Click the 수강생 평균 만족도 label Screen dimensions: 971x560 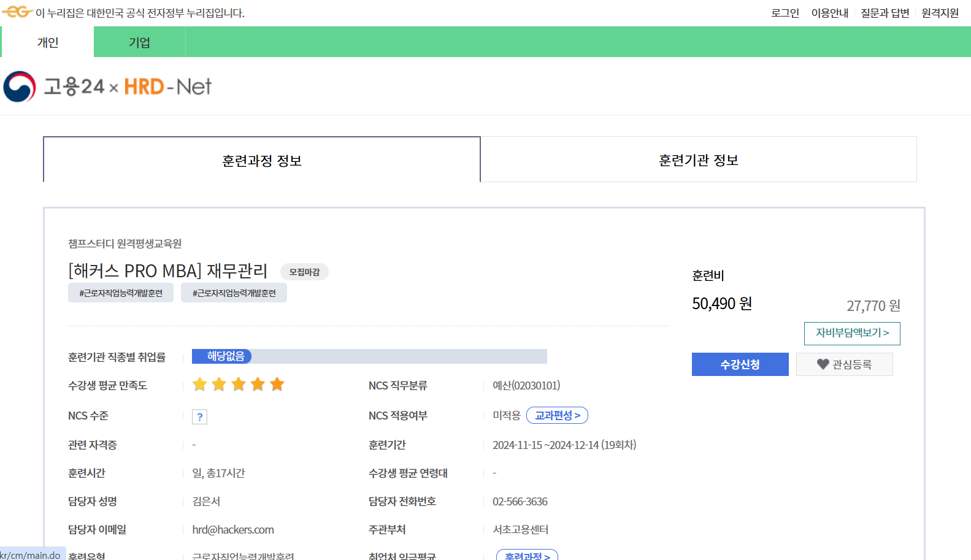(107, 385)
